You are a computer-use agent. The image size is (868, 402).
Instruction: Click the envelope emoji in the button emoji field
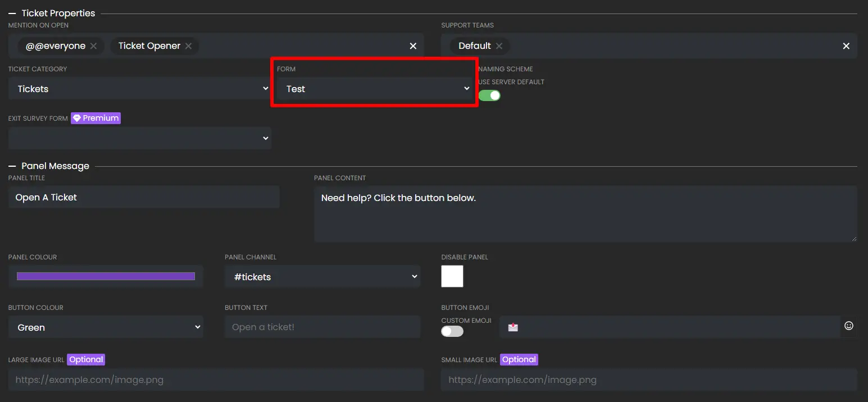point(513,327)
